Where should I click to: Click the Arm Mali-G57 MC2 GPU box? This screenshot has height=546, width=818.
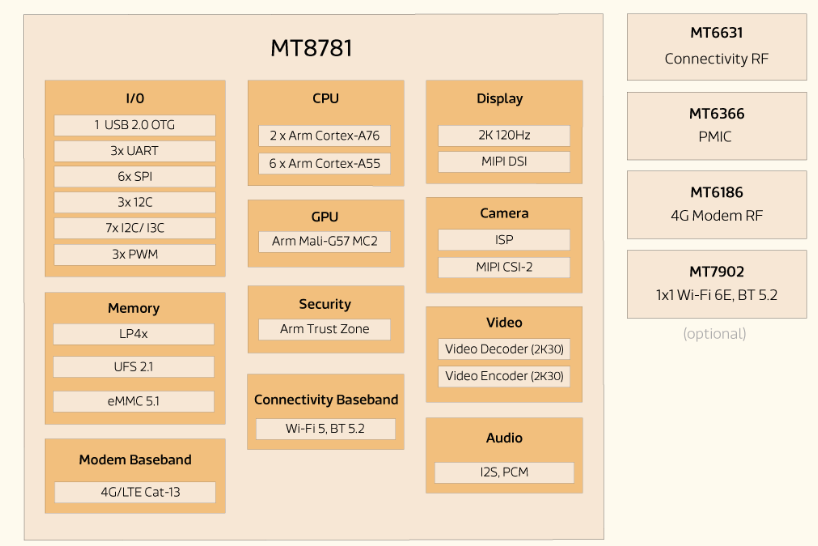click(325, 242)
